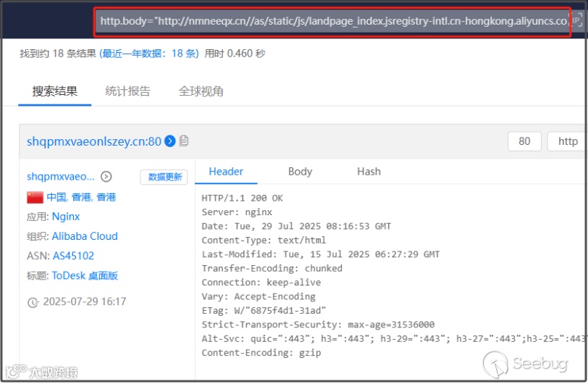Click the Alibaba Cloud organization link
The height and width of the screenshot is (384, 588).
pyautogui.click(x=85, y=236)
